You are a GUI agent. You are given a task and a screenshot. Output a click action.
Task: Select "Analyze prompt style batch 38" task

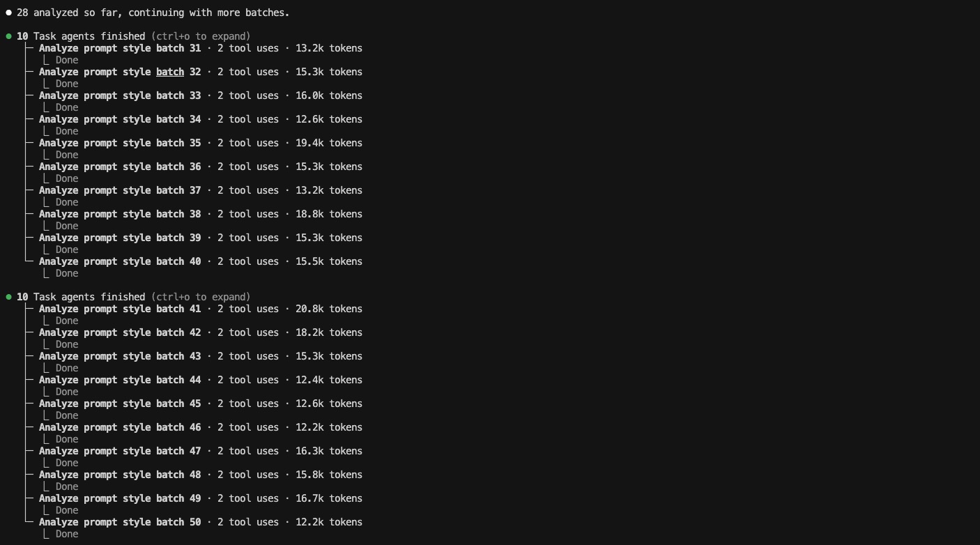point(120,214)
